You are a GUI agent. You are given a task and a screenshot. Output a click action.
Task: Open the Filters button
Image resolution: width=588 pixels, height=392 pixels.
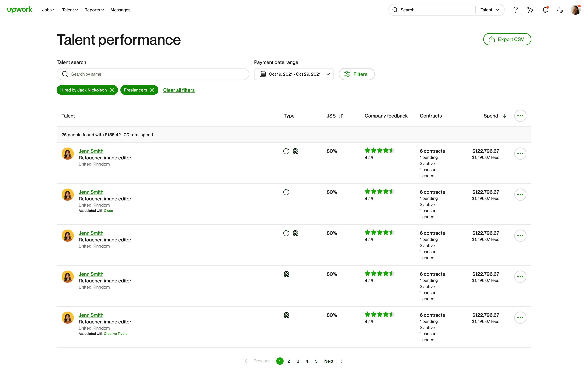coord(356,74)
